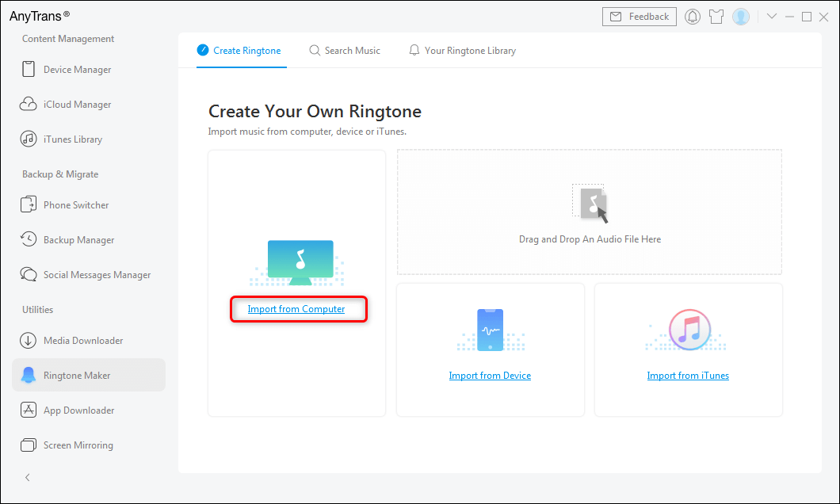The image size is (840, 504).
Task: Click the Feedback button
Action: [639, 17]
